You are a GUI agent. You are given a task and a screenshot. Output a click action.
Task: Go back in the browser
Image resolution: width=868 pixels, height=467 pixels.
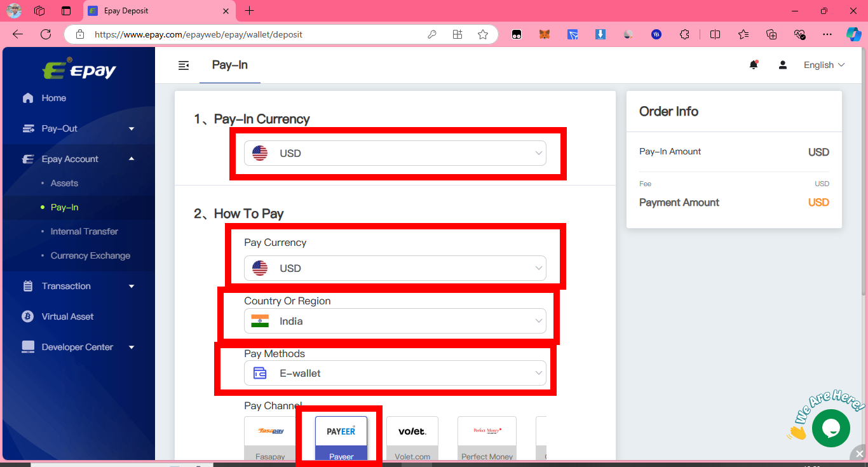click(x=18, y=34)
